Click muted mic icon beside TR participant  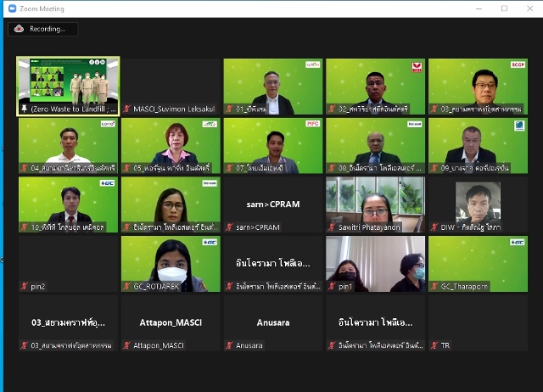tap(434, 345)
